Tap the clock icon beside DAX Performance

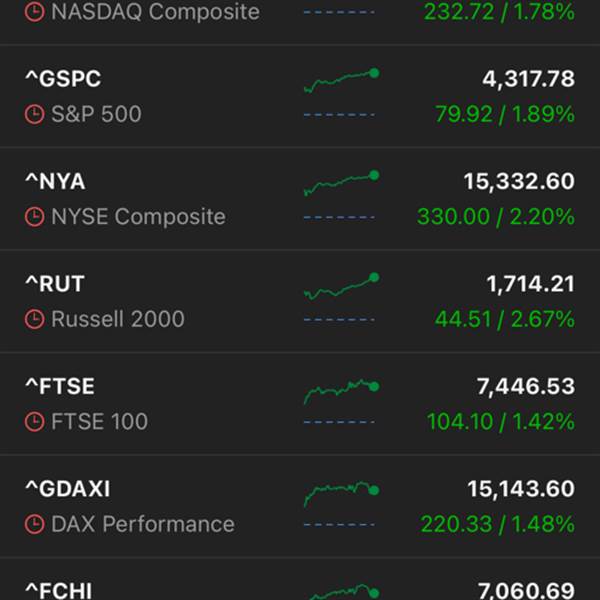34,524
